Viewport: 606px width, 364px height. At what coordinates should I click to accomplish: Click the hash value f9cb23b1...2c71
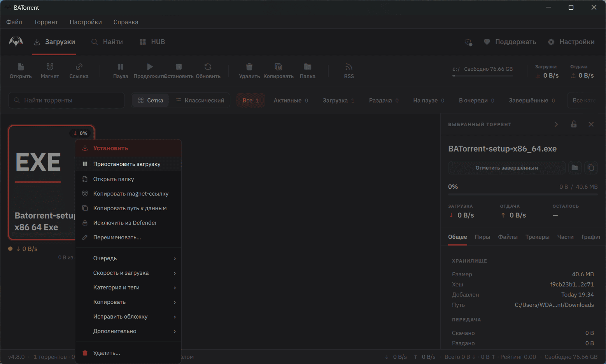coord(572,284)
